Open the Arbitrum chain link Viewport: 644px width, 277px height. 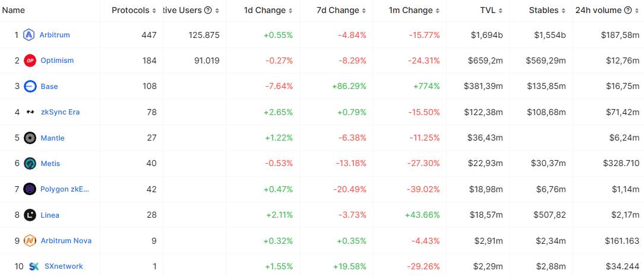point(55,35)
